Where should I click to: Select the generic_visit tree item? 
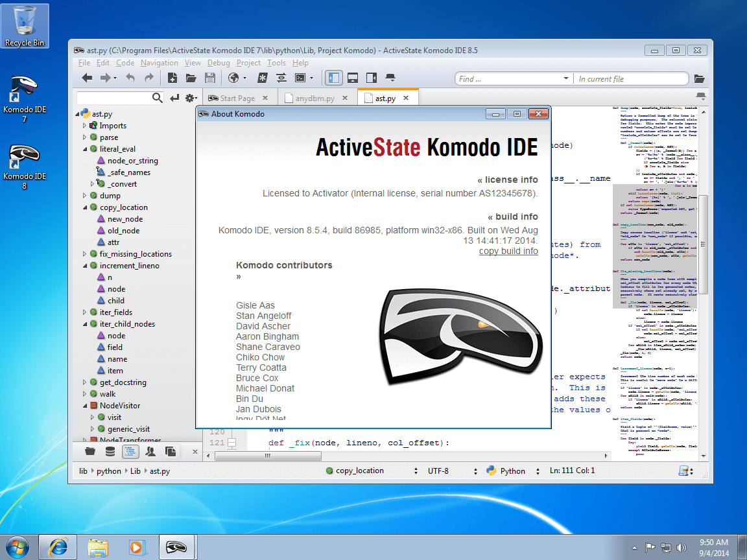coord(128,429)
